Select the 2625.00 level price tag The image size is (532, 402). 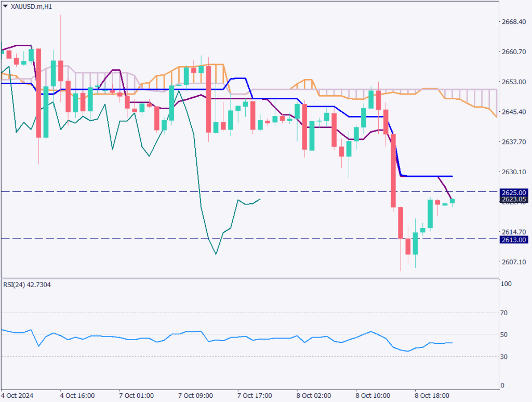tap(514, 192)
